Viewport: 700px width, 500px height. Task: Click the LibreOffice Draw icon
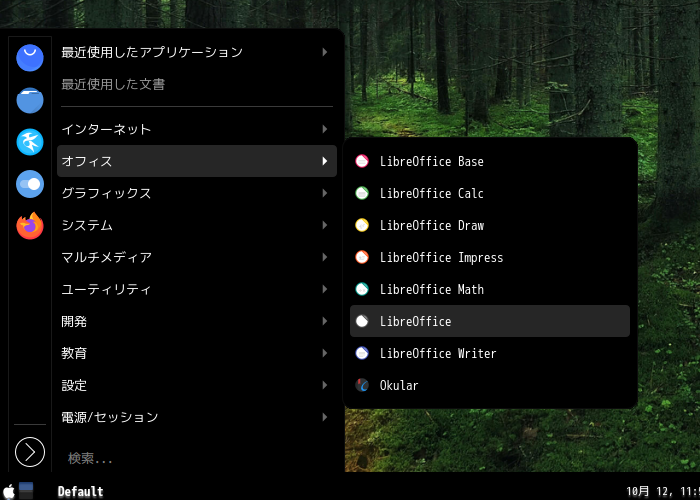[362, 225]
